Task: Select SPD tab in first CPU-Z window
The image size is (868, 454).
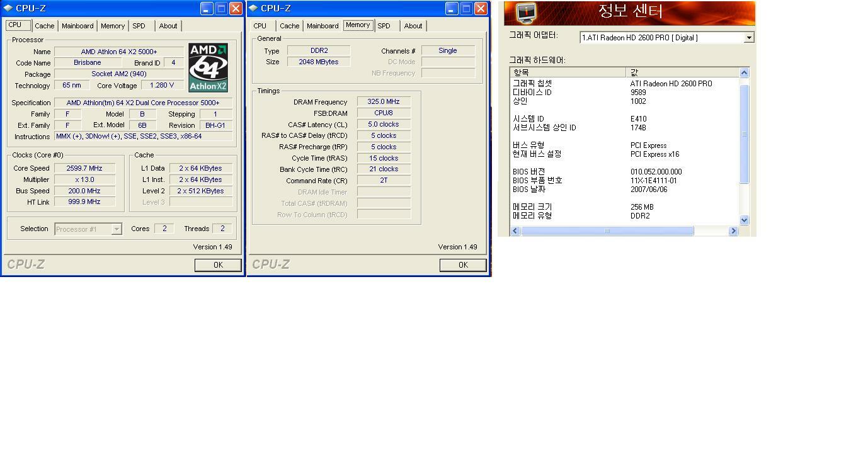Action: (x=139, y=26)
